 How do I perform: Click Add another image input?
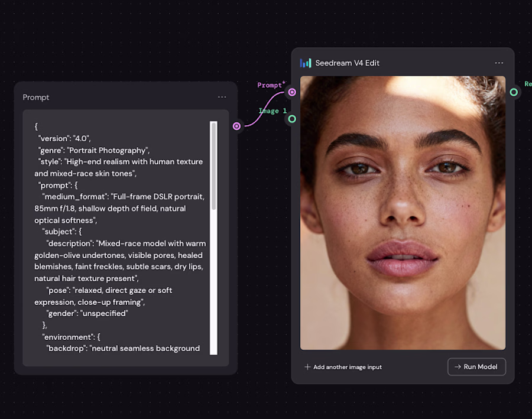coord(343,367)
